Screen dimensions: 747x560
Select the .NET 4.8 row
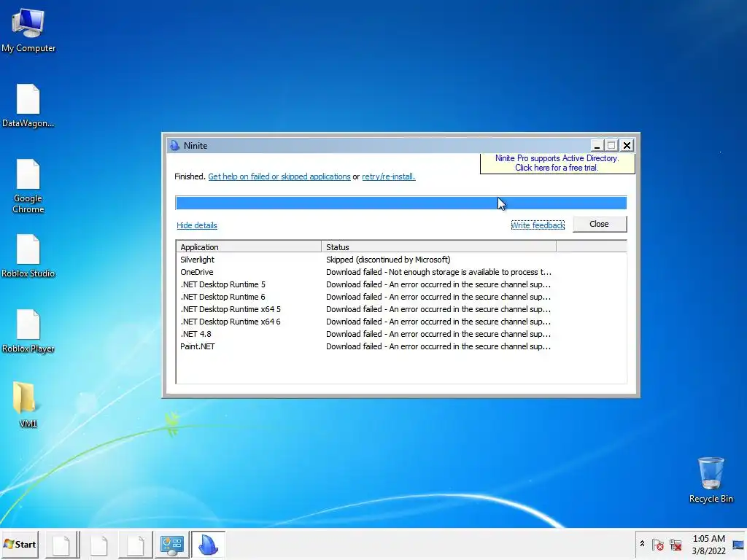pyautogui.click(x=400, y=334)
